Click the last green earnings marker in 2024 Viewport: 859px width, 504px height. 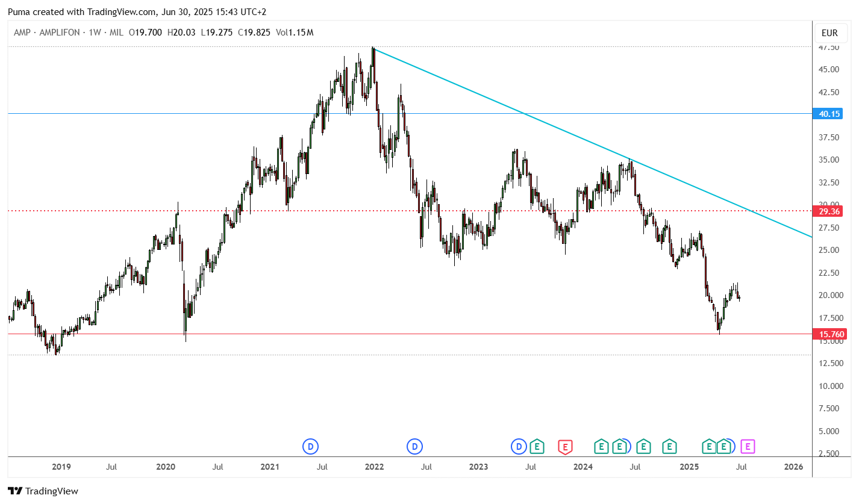click(x=669, y=447)
